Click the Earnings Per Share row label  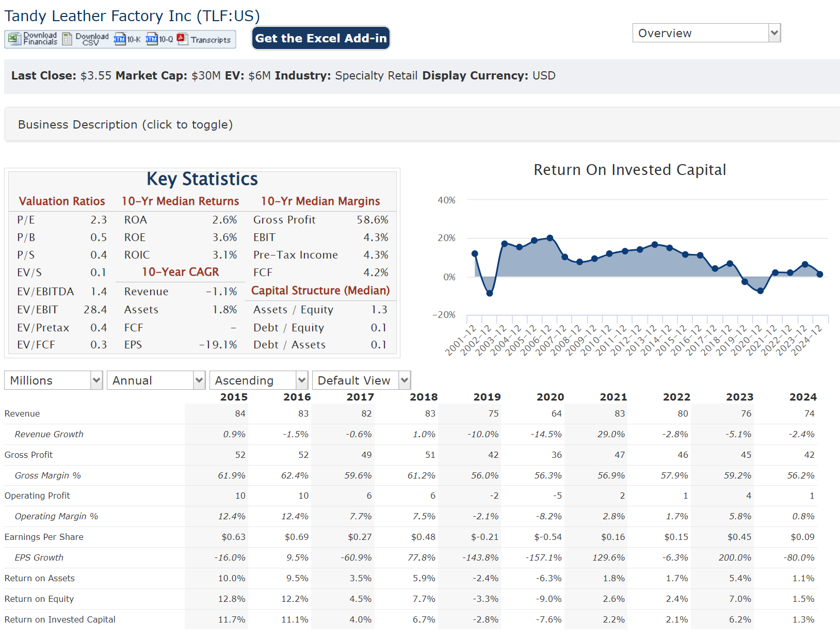pos(44,537)
